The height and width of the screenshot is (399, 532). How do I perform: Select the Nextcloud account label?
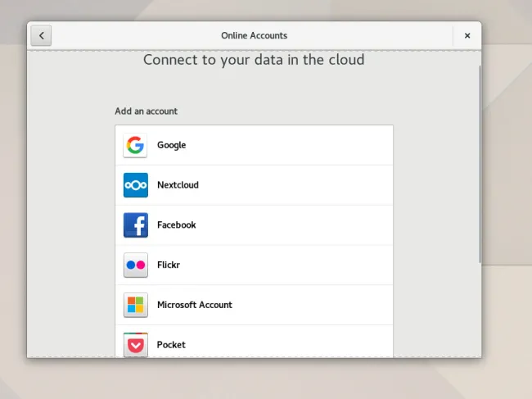pos(178,185)
